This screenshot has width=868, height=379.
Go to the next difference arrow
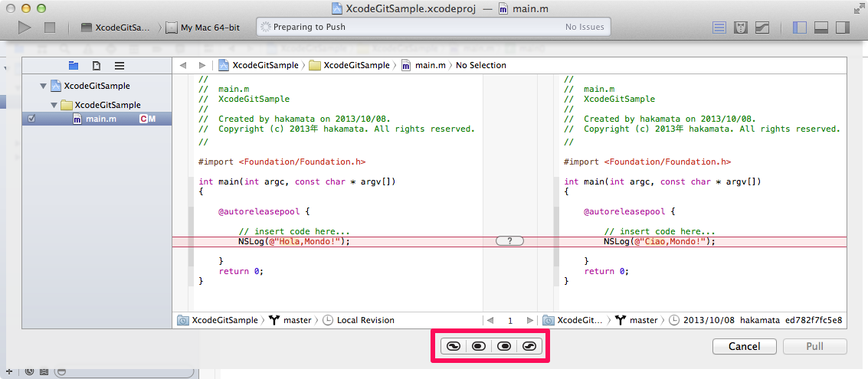coord(529,320)
